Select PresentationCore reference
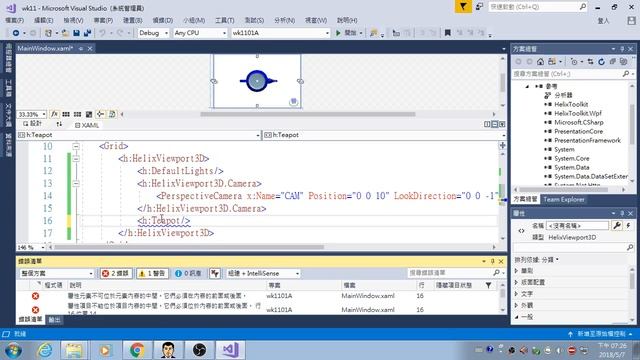640x360 pixels. tap(578, 131)
